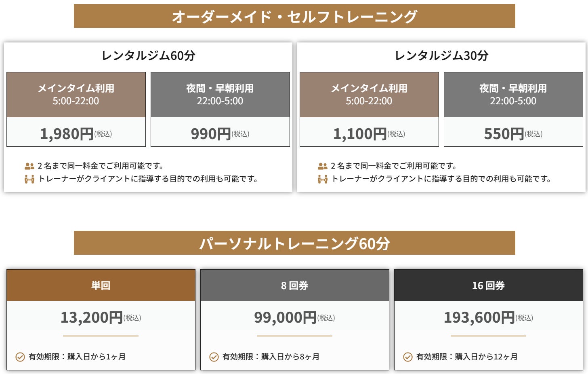Choose the 単回 plan header

coord(101,285)
